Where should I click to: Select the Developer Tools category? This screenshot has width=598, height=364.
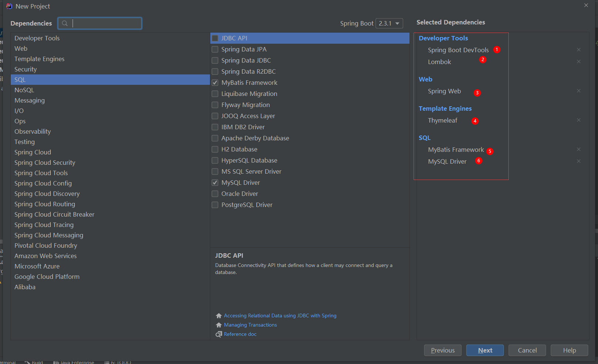pyautogui.click(x=37, y=38)
